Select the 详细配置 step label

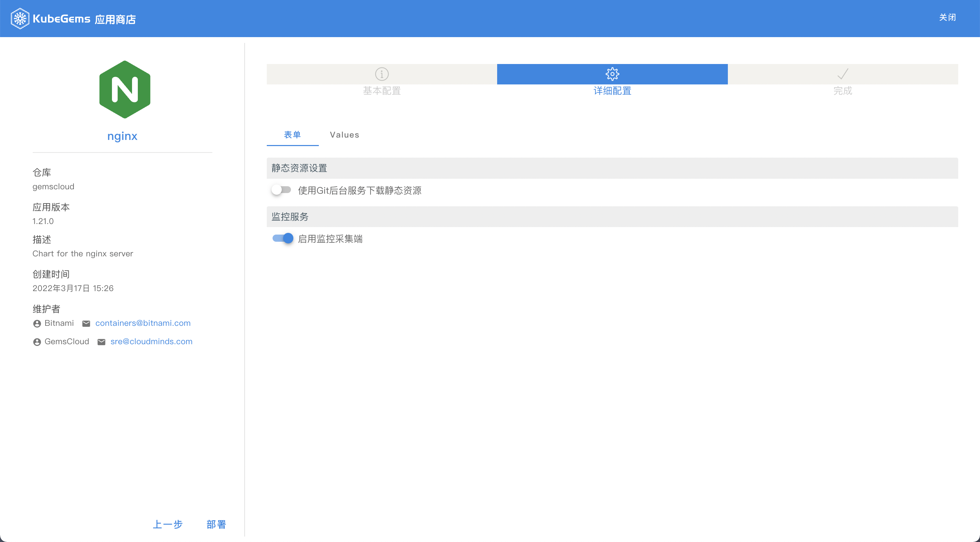point(612,91)
